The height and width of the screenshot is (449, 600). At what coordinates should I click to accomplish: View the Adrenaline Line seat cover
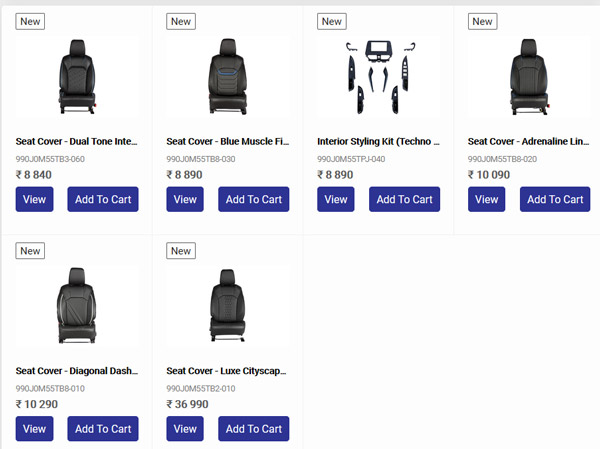(x=486, y=199)
